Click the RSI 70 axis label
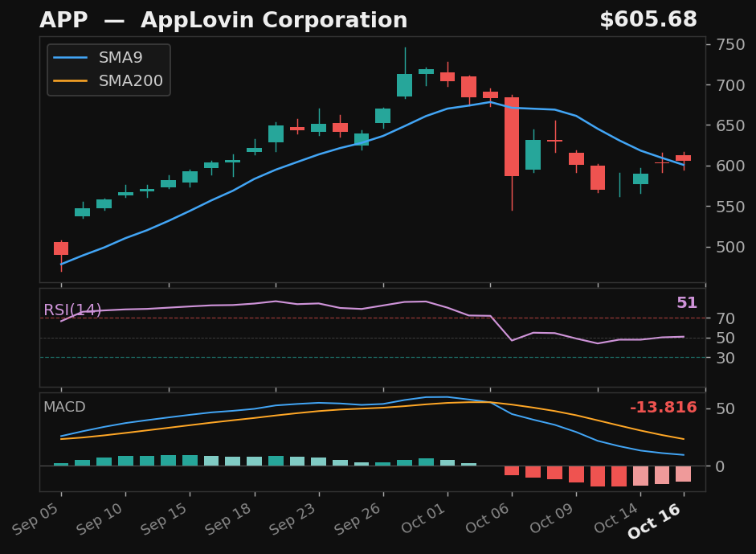756x554 pixels. 725,318
